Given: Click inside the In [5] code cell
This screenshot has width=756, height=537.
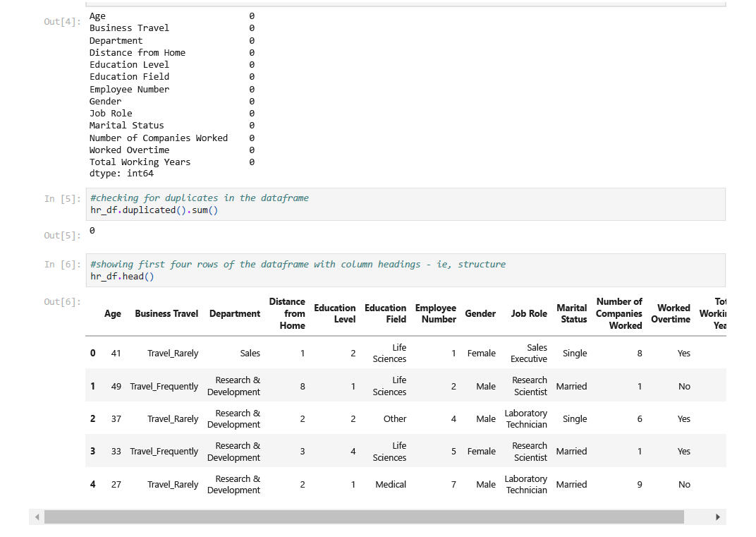Looking at the screenshot, I should coord(406,204).
